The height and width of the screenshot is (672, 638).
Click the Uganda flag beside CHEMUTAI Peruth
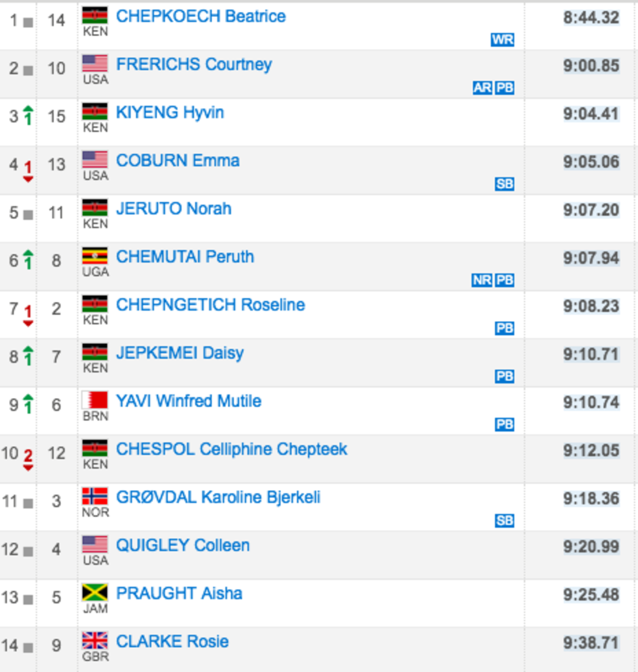tap(95, 256)
